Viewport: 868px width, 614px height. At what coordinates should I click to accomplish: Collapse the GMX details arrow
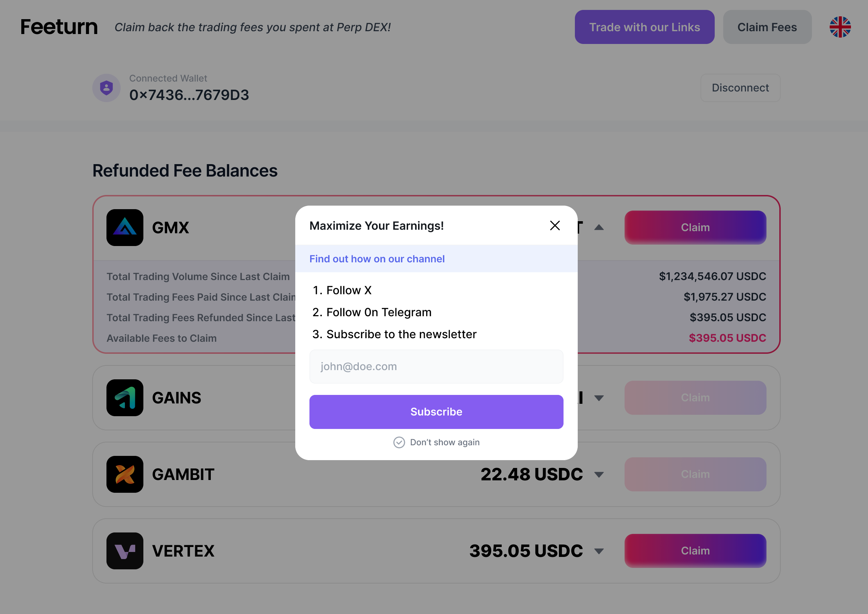pyautogui.click(x=599, y=228)
